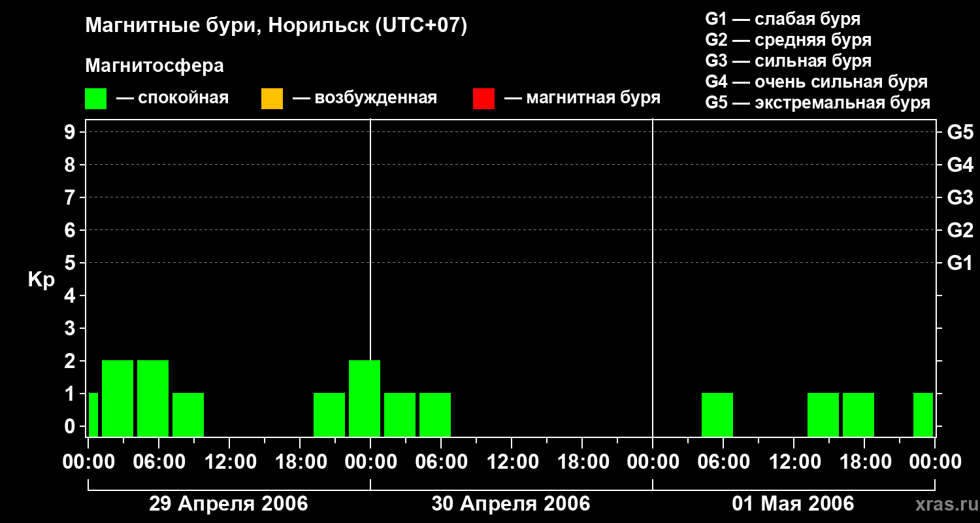Click the '— магнитная буря' legend label
Image resolution: width=980 pixels, height=523 pixels.
point(583,99)
